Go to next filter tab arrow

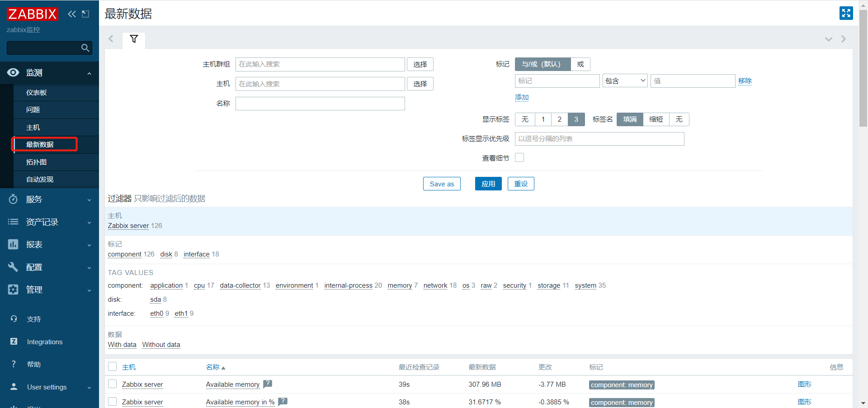843,39
